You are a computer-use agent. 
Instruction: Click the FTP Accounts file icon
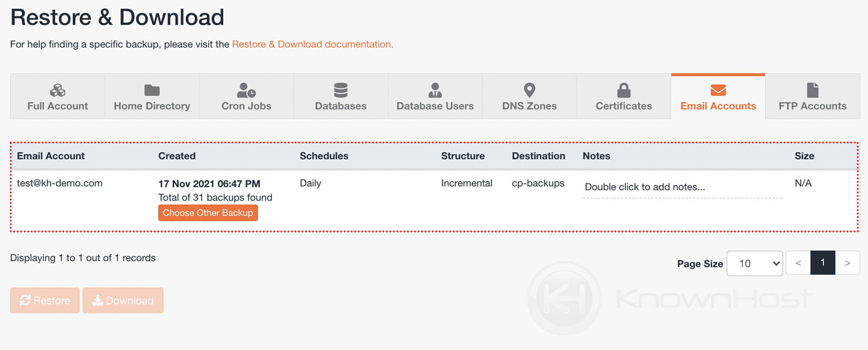pyautogui.click(x=812, y=90)
